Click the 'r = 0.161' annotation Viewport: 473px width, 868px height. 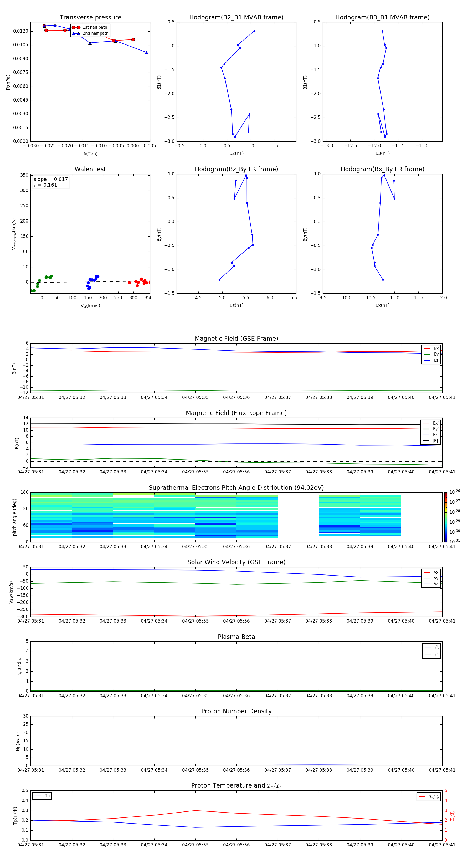[x=45, y=185]
